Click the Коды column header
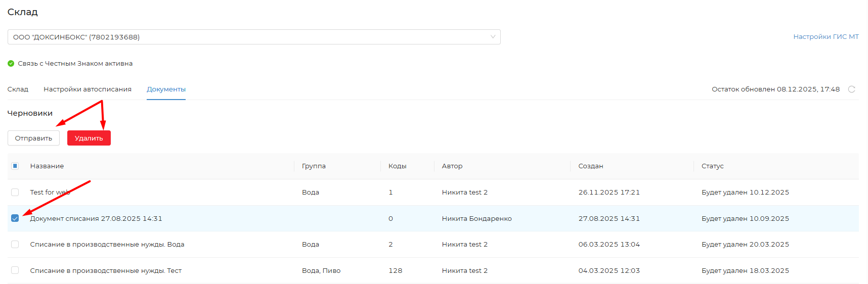Screen dimensions: 868x284 [397, 166]
